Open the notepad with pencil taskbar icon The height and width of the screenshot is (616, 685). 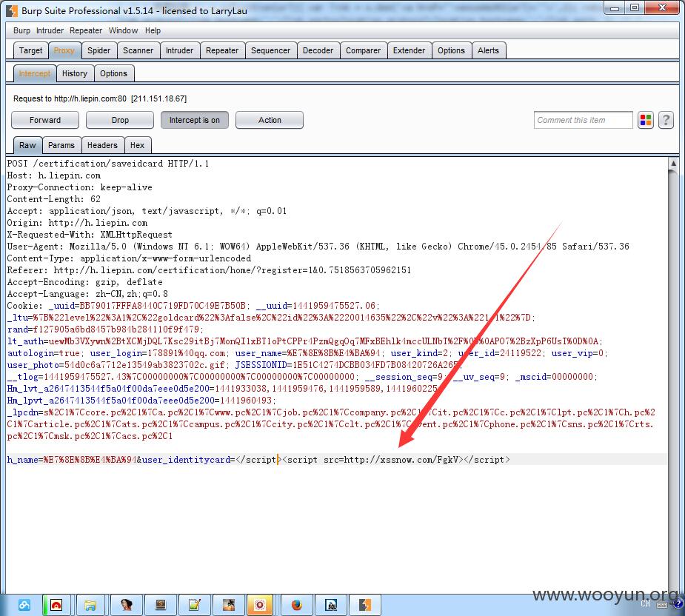(x=195, y=605)
